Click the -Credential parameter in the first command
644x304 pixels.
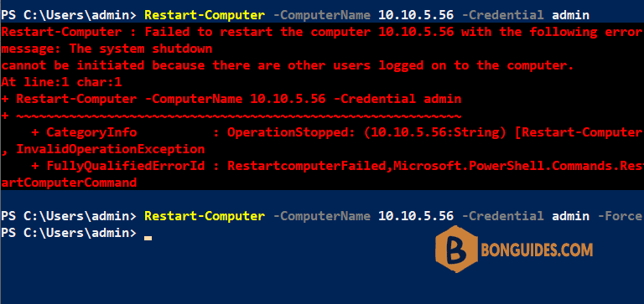503,16
